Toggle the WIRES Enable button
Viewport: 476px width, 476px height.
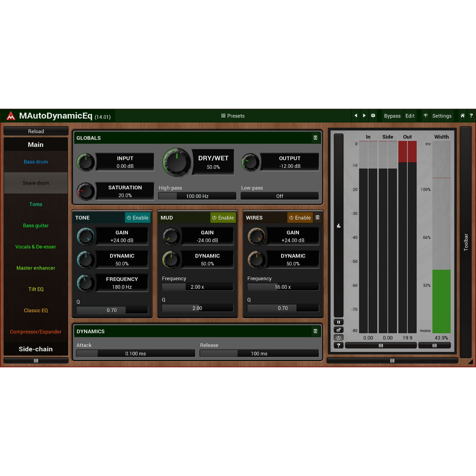300,218
